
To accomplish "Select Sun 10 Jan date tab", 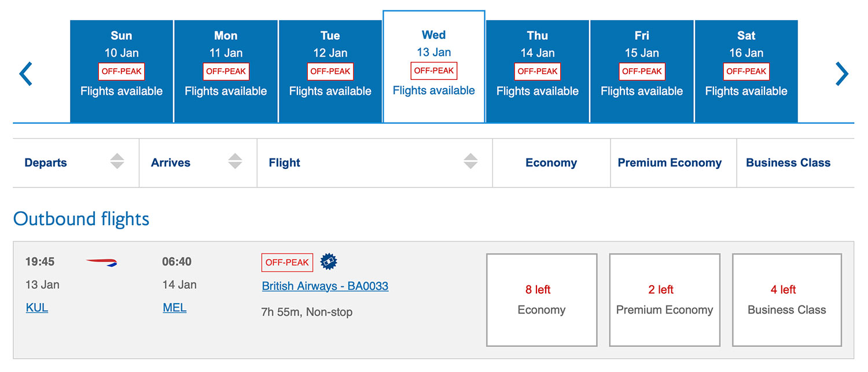I will coord(122,72).
